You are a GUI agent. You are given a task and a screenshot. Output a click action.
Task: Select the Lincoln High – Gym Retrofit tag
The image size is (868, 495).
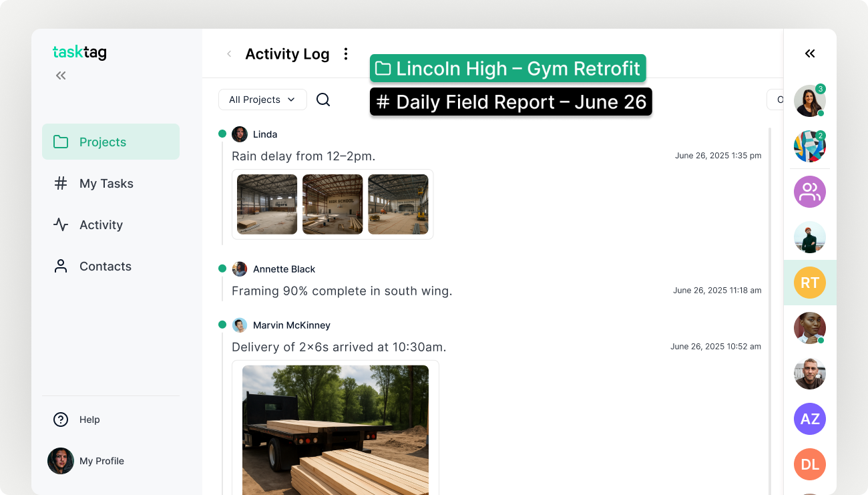coord(508,67)
